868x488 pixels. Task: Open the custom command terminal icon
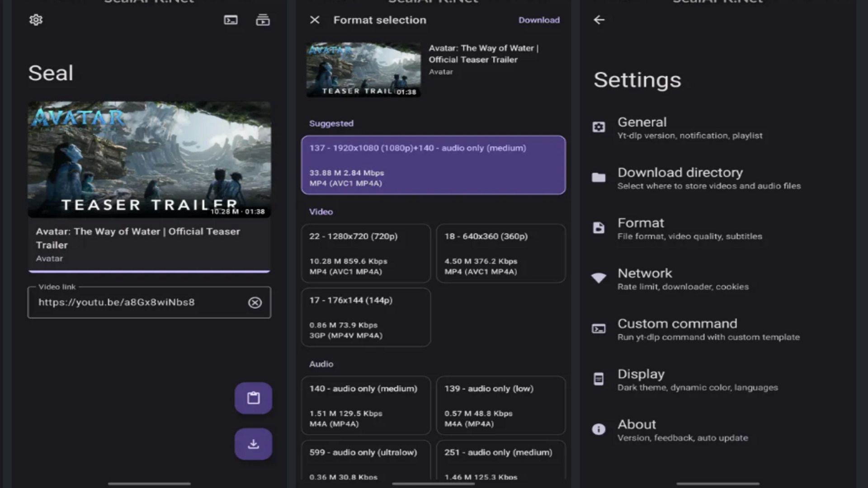coord(231,20)
